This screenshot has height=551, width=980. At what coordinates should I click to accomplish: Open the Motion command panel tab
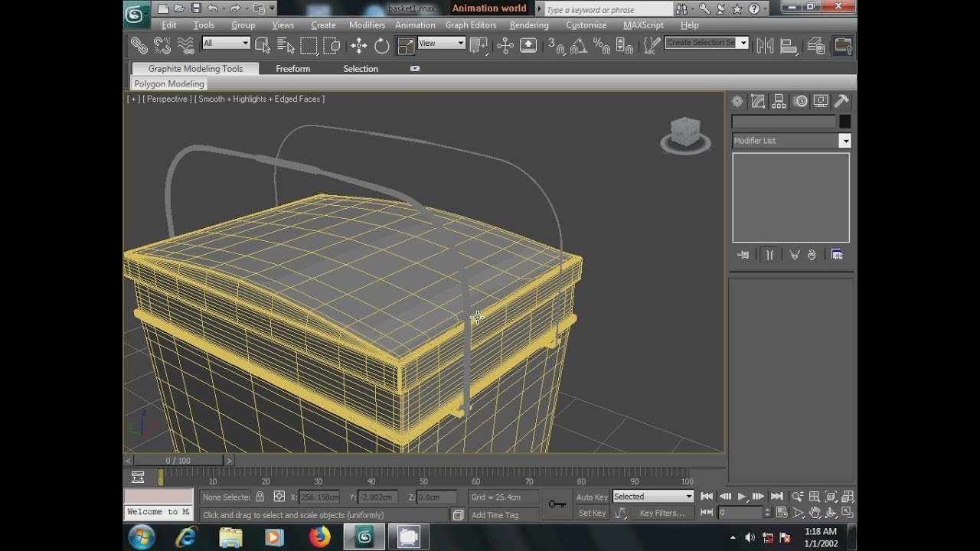click(800, 101)
